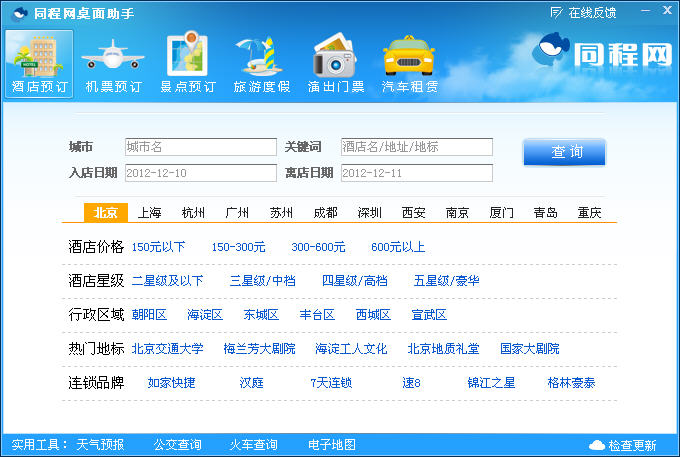Pick district 东城区
The image size is (680, 457).
pyautogui.click(x=261, y=315)
